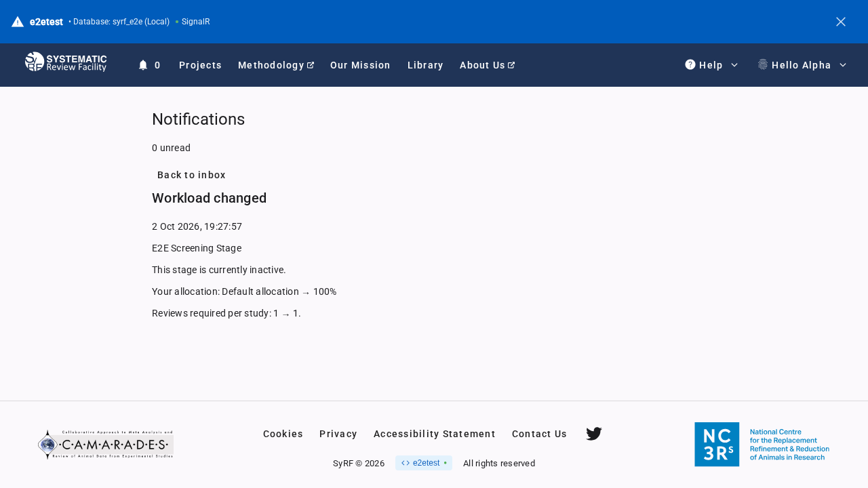Open Our Mission page
This screenshot has width=868, height=488.
point(360,65)
